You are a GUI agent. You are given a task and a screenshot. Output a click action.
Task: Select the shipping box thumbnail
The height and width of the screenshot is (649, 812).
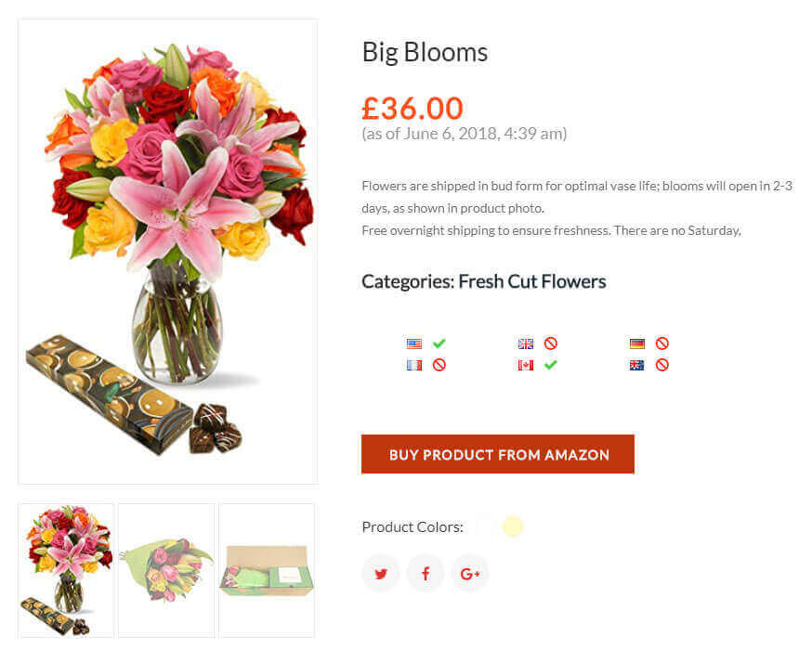[267, 570]
